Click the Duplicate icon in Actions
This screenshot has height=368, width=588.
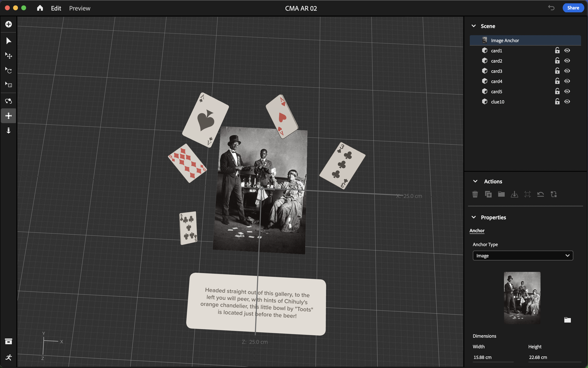coord(488,194)
